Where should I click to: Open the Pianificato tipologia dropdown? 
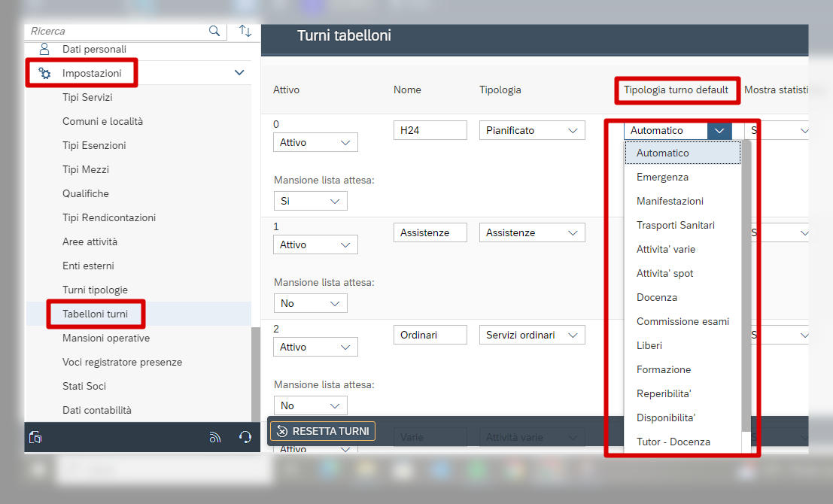(x=531, y=130)
